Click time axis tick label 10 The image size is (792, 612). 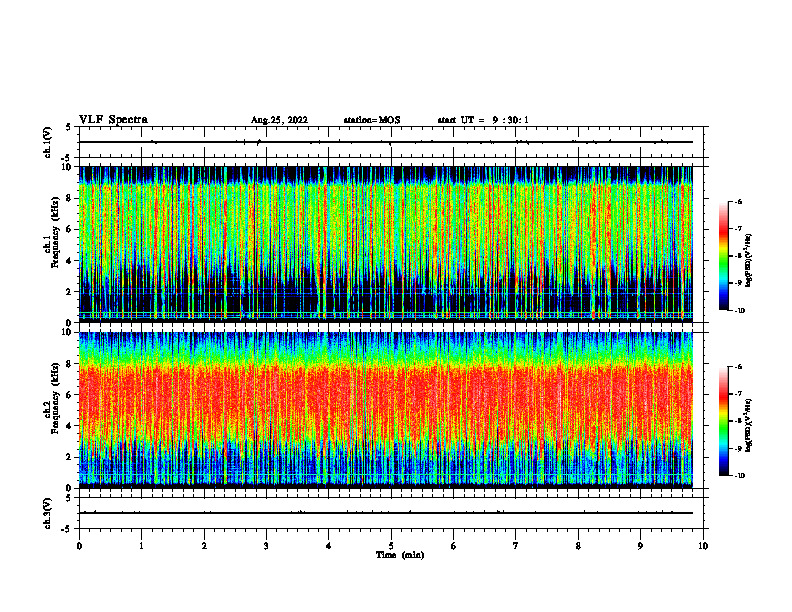click(x=703, y=546)
